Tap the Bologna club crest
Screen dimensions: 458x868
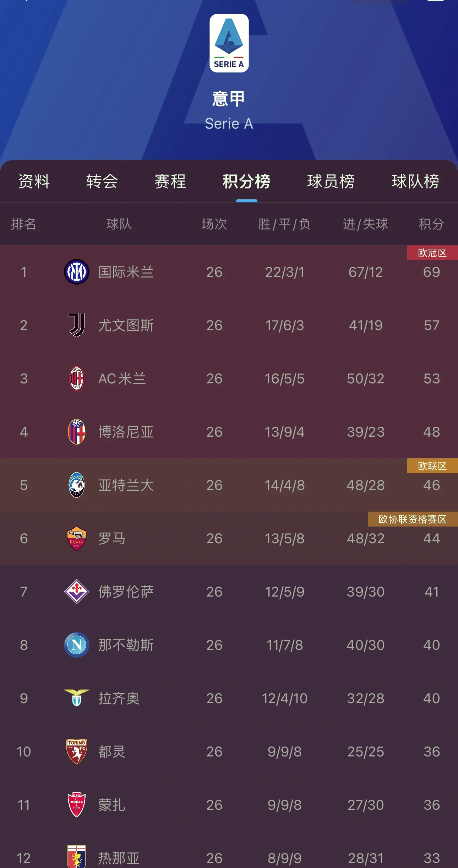76,432
